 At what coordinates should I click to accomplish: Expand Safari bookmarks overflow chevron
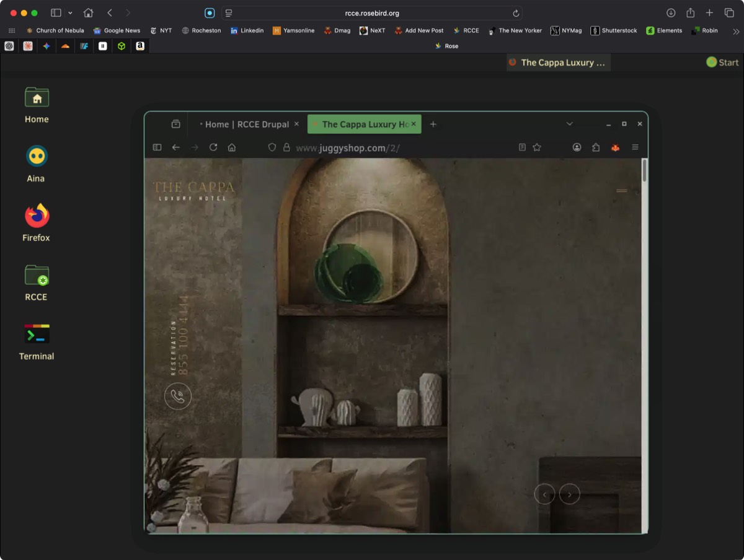coord(736,31)
